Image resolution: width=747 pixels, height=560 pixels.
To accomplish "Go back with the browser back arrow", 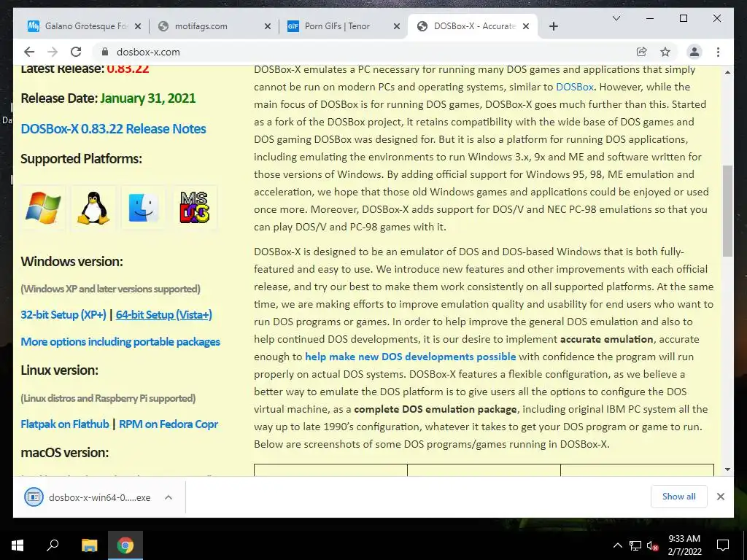I will 29,52.
